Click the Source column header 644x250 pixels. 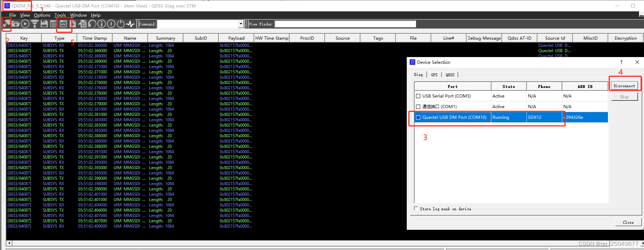click(x=342, y=38)
